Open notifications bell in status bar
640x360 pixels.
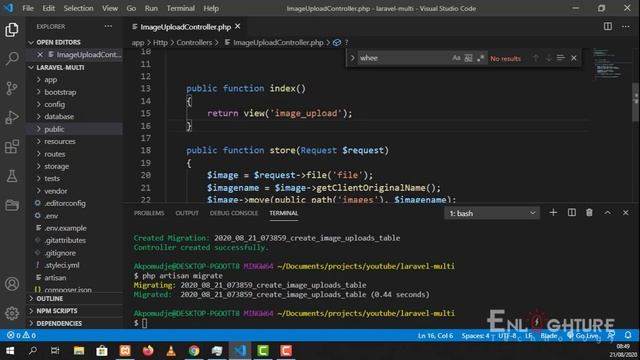point(628,335)
